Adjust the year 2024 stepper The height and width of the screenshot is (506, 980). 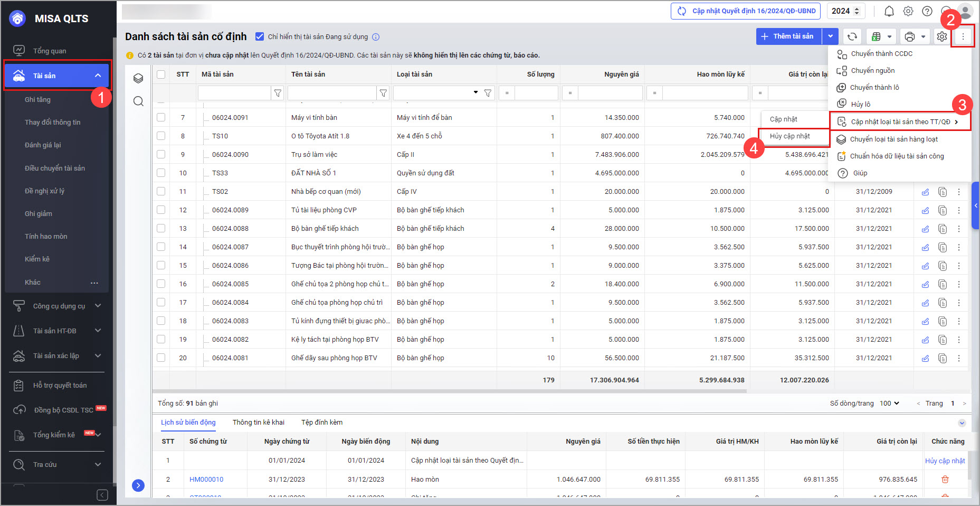pyautogui.click(x=857, y=11)
